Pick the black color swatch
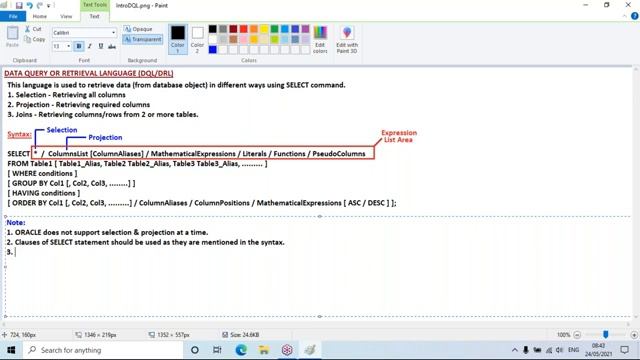 click(x=213, y=29)
